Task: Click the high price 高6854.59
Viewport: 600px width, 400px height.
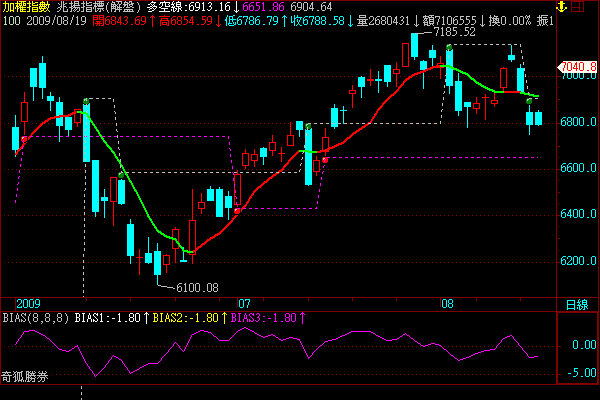Action: [x=186, y=21]
